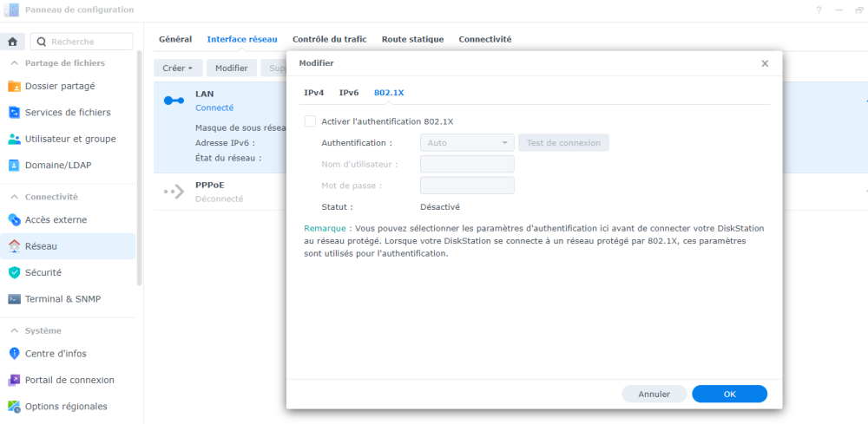Click the Domaine/LDAP icon
The width and height of the screenshot is (868, 424).
coord(14,165)
